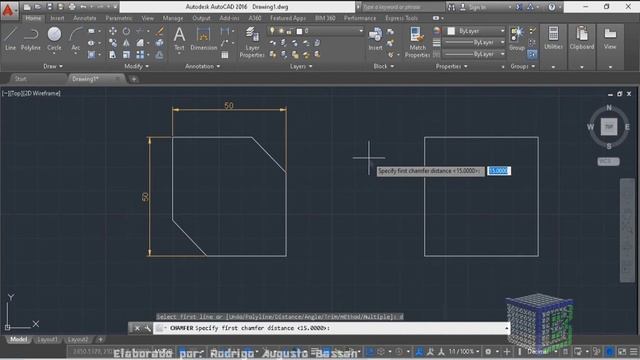This screenshot has width=640, height=360.
Task: Click the Text tool
Action: (x=179, y=39)
